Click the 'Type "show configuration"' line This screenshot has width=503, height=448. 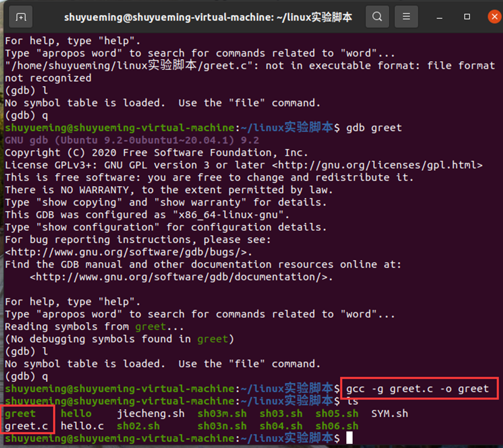[x=166, y=227]
